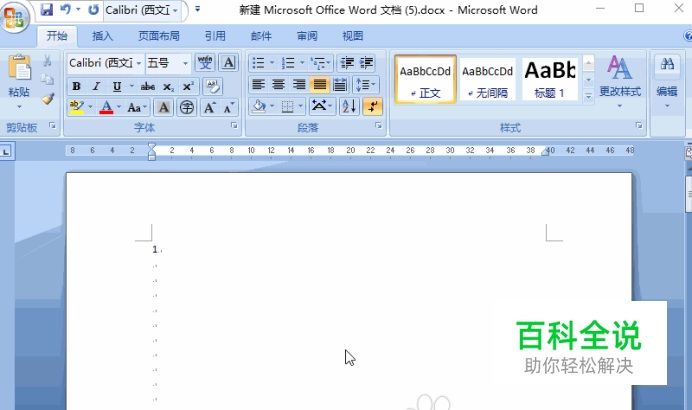Screen dimensions: 692x410
Task: Open the Change Case Aa menu
Action: (x=136, y=107)
